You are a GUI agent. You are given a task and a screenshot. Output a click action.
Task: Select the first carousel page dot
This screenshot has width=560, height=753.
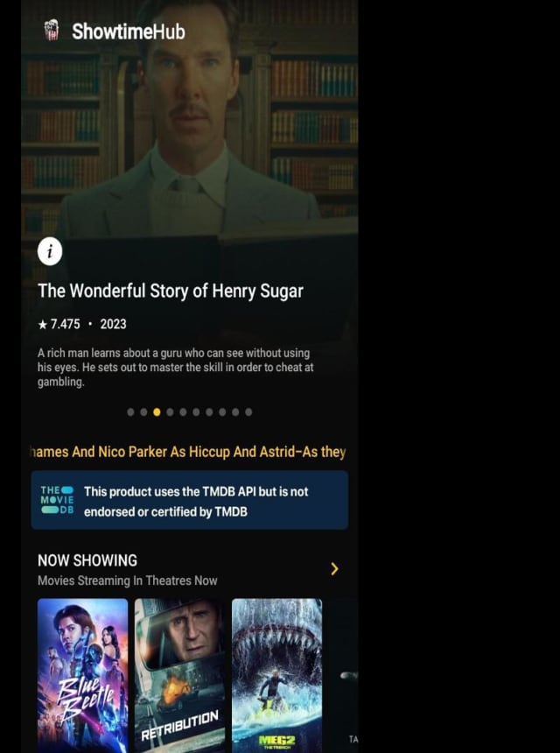click(x=130, y=412)
